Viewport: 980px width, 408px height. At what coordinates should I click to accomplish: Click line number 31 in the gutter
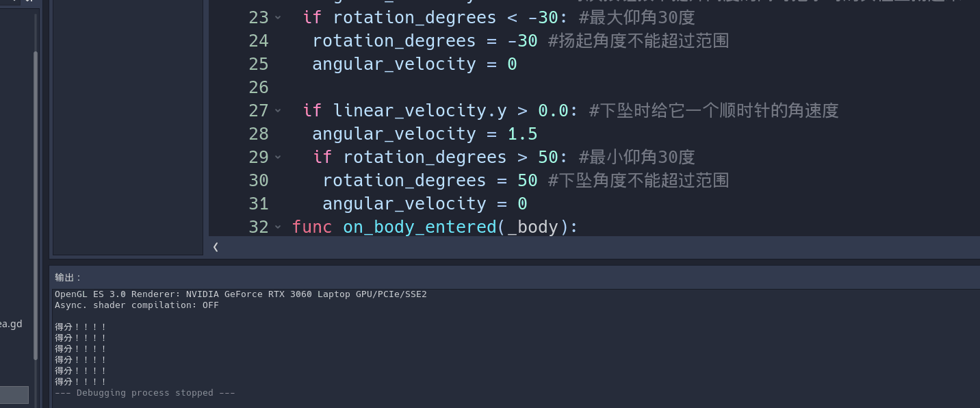click(x=259, y=204)
